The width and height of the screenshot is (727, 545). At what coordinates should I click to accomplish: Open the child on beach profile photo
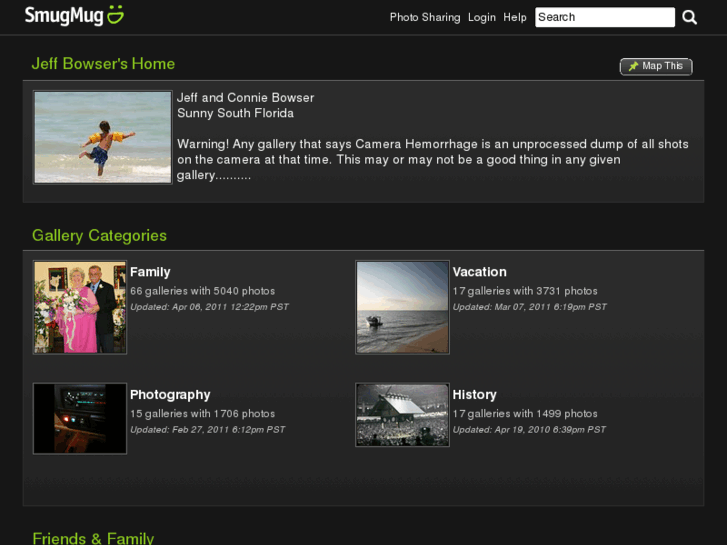click(102, 137)
